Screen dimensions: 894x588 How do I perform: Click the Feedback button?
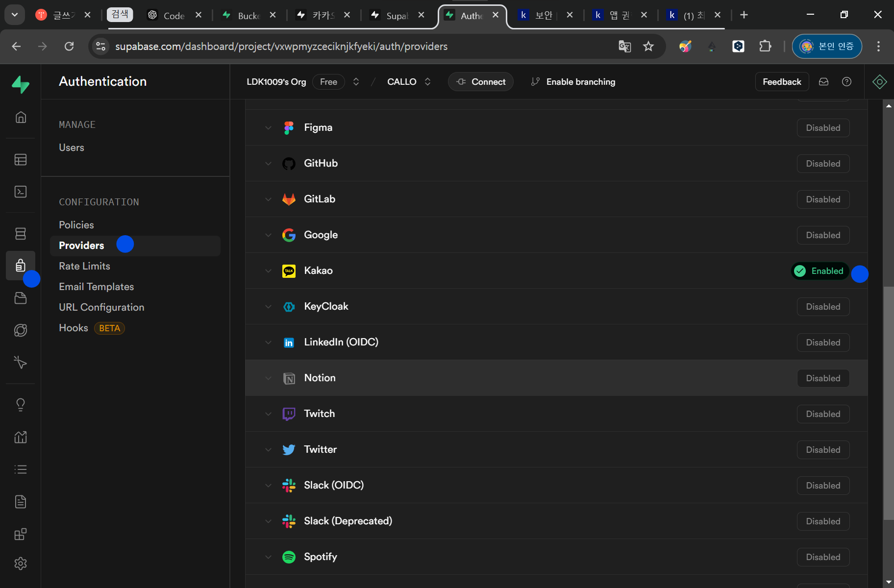(x=782, y=82)
